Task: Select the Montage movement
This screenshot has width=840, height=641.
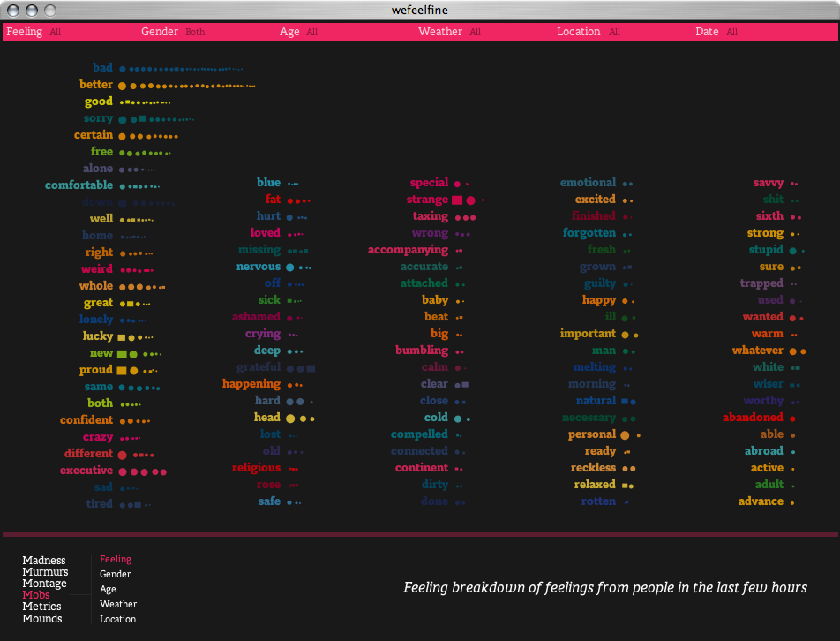Action: click(x=44, y=584)
